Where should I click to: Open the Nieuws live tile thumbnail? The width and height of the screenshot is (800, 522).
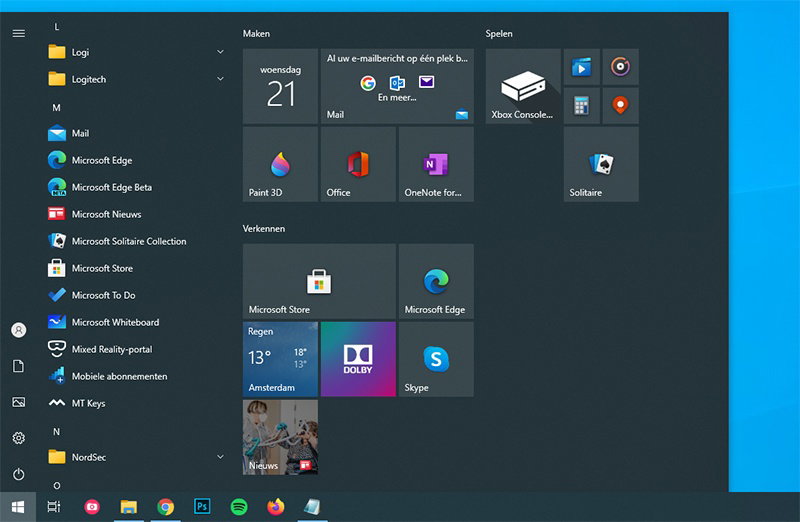280,436
